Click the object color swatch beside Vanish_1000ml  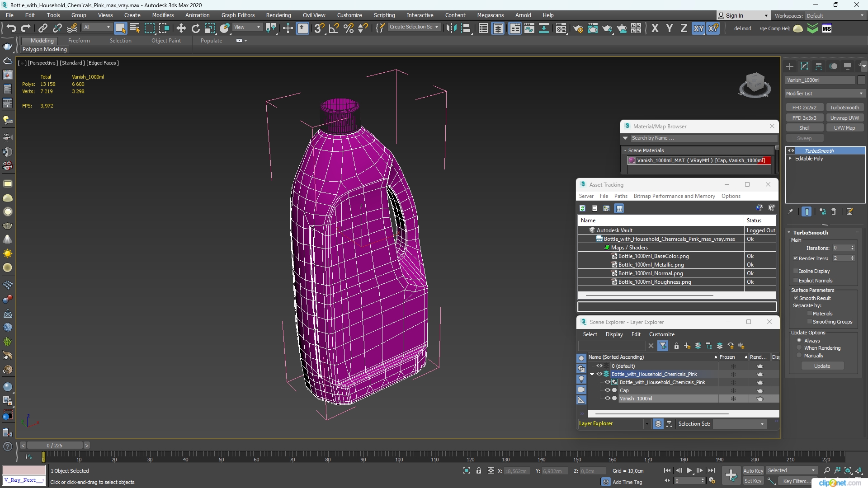point(861,80)
